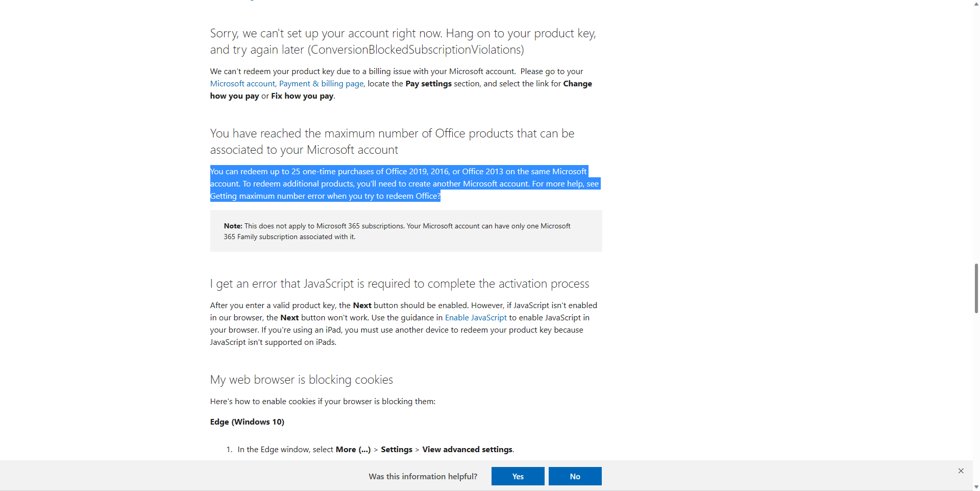This screenshot has height=491, width=980.
Task: Click the JavaScript is required heading
Action: 400,284
